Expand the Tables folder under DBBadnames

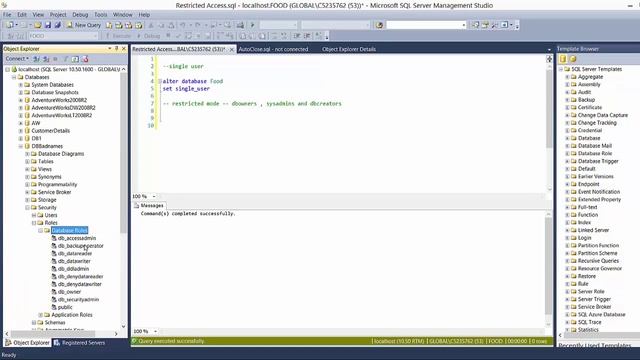tap(27, 162)
